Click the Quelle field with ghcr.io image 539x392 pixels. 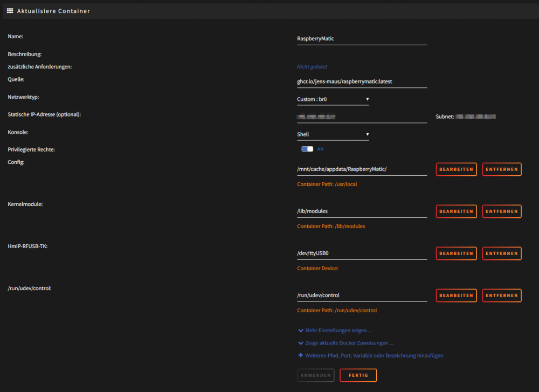pos(362,82)
